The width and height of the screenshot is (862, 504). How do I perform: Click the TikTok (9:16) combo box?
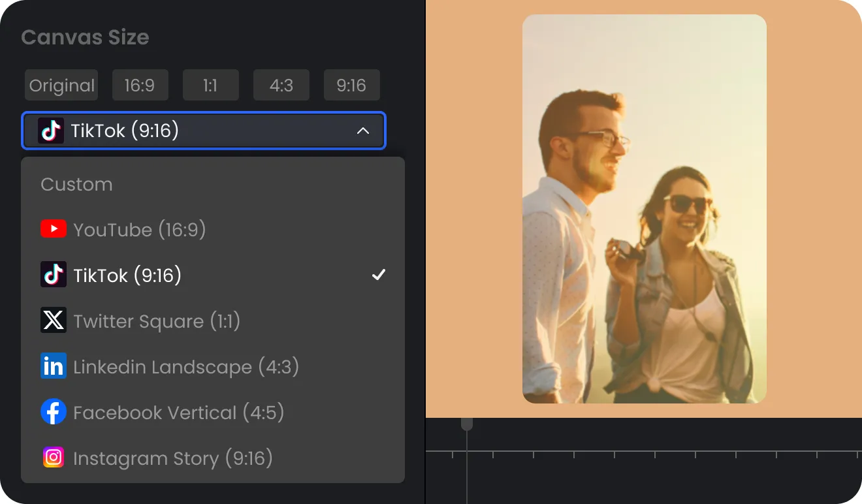pyautogui.click(x=204, y=131)
